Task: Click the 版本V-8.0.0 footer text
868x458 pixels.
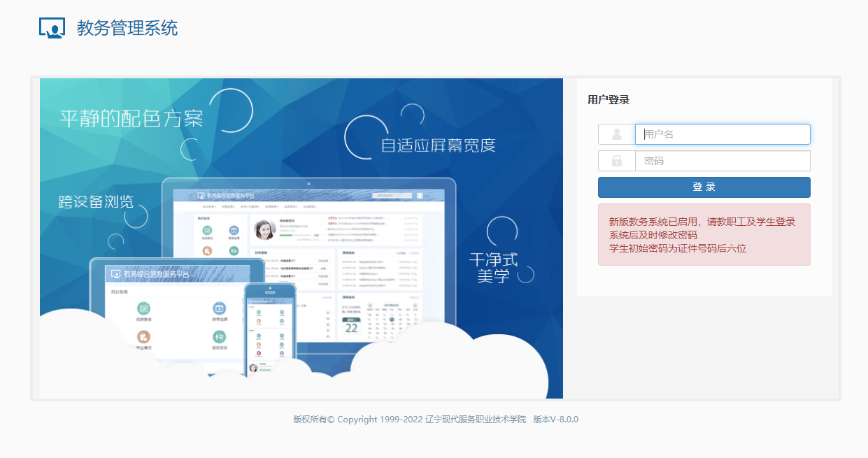Action: [555, 420]
